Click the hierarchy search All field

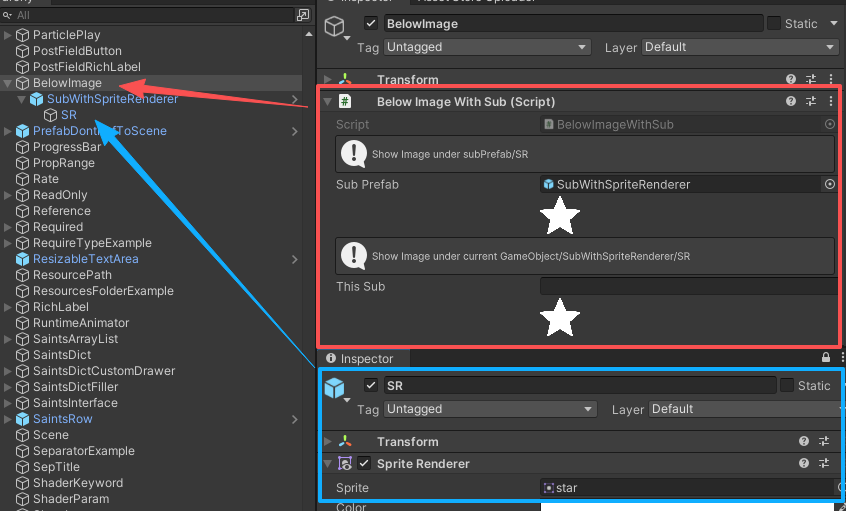pos(154,15)
